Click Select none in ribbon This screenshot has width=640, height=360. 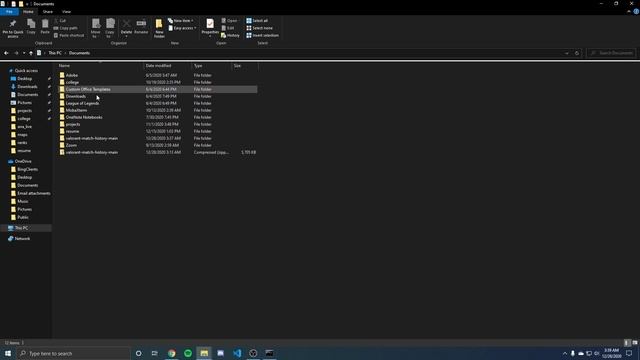click(259, 28)
